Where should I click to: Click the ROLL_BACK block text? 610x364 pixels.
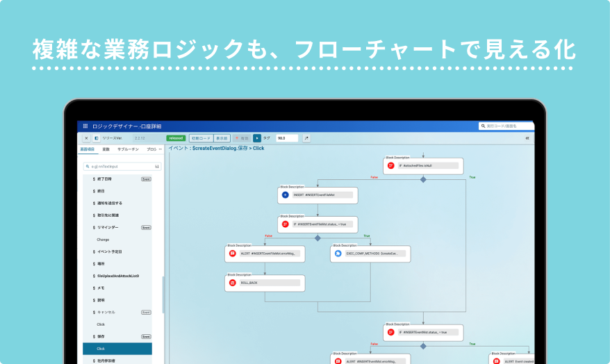click(x=249, y=283)
